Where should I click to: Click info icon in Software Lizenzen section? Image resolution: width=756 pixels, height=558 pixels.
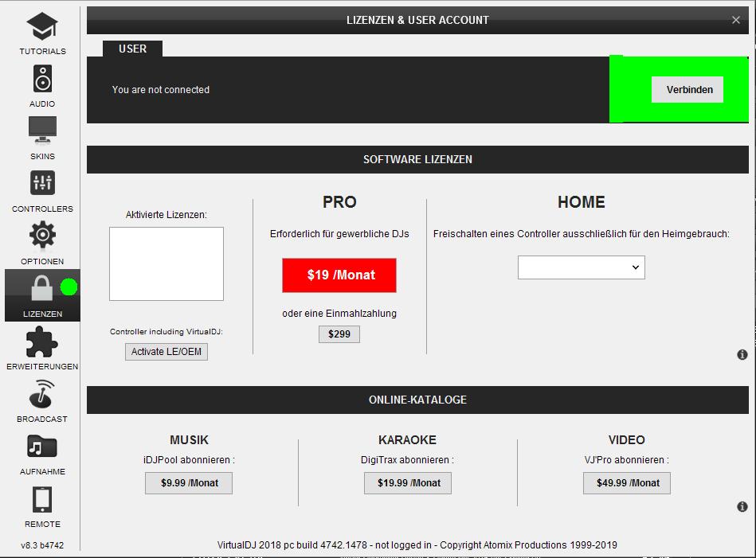coord(742,355)
